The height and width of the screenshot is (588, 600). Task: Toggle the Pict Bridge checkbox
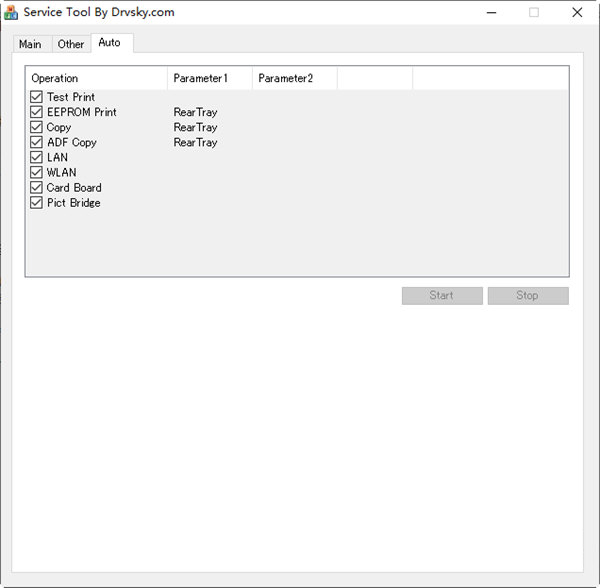[37, 202]
